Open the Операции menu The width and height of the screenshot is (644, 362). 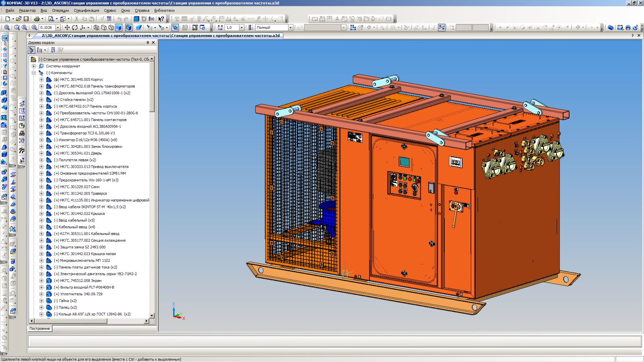[x=60, y=10]
